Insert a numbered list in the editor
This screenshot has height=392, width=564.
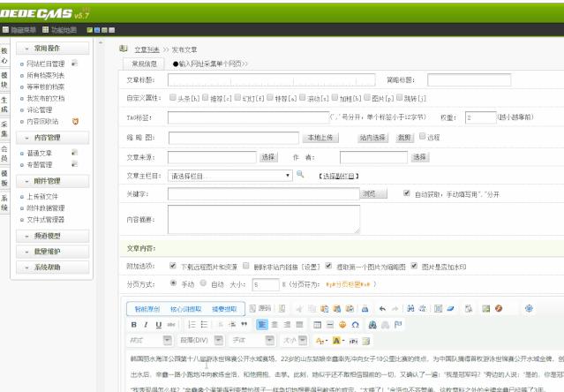[192, 325]
